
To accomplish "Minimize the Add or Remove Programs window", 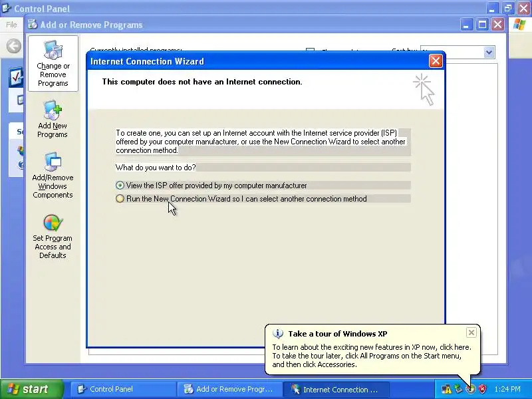I will (x=467, y=25).
